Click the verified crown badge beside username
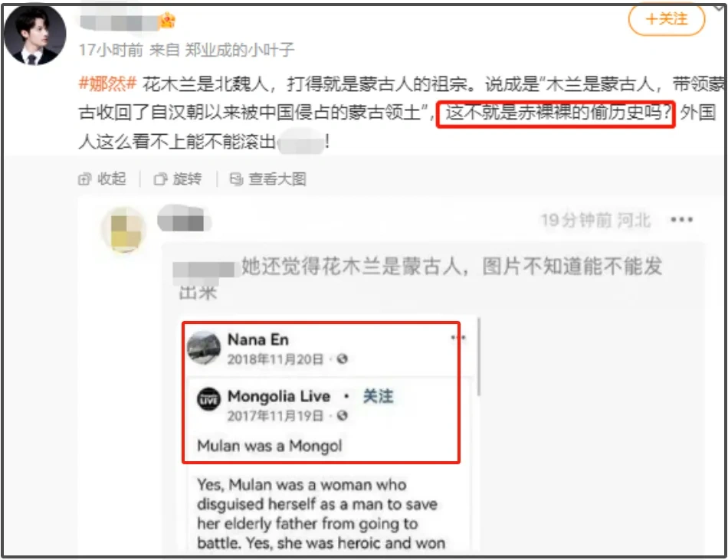 coord(167,21)
